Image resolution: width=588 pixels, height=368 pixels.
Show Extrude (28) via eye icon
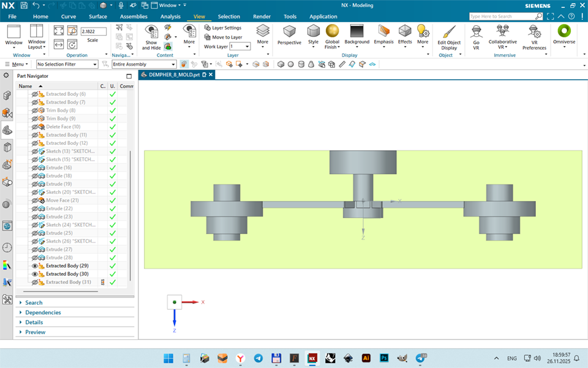(35, 258)
